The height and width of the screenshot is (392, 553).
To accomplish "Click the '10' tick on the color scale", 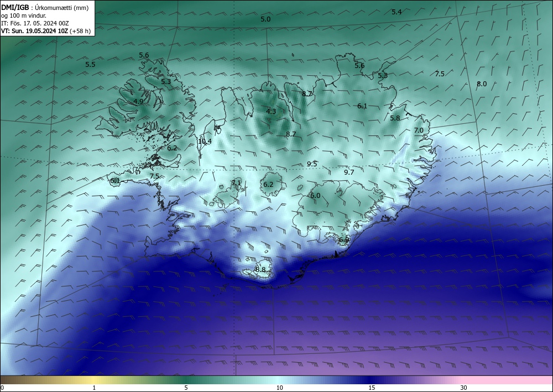I will pyautogui.click(x=280, y=388).
